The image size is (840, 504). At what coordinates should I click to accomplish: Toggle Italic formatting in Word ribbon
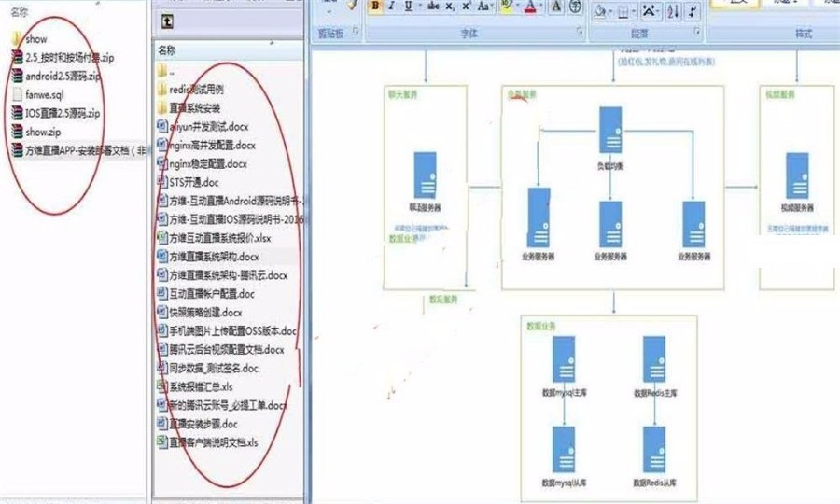[x=392, y=6]
